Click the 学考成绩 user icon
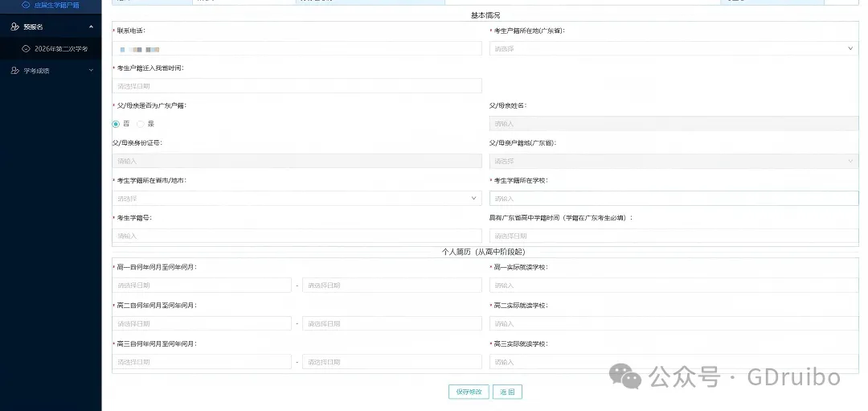 point(15,71)
